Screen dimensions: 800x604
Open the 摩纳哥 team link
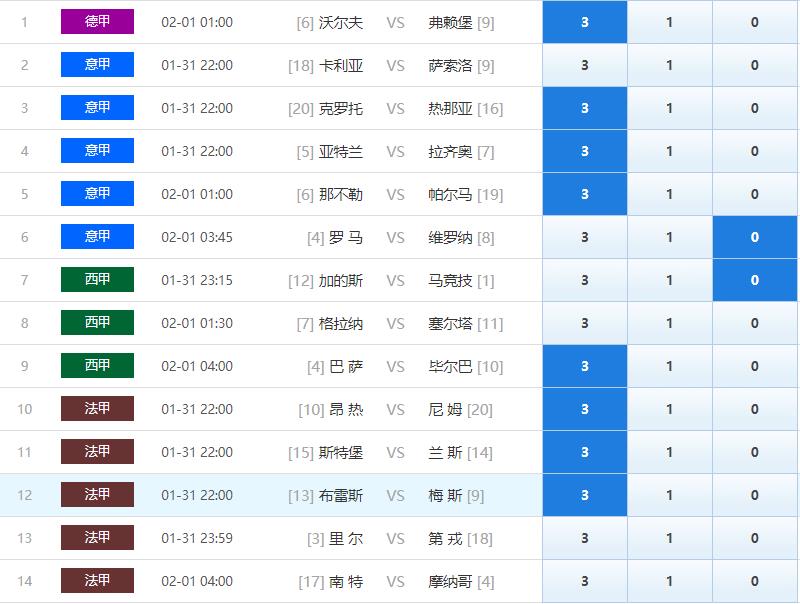(x=450, y=581)
